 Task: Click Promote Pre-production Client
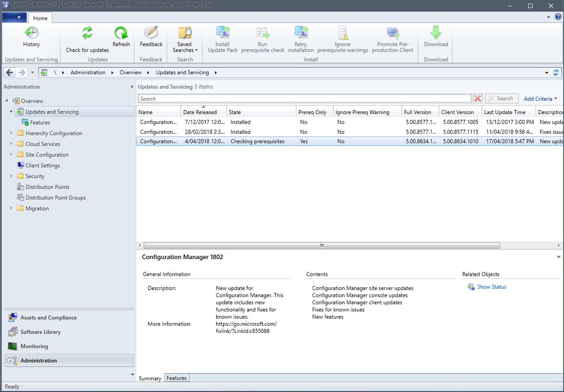tap(392, 40)
